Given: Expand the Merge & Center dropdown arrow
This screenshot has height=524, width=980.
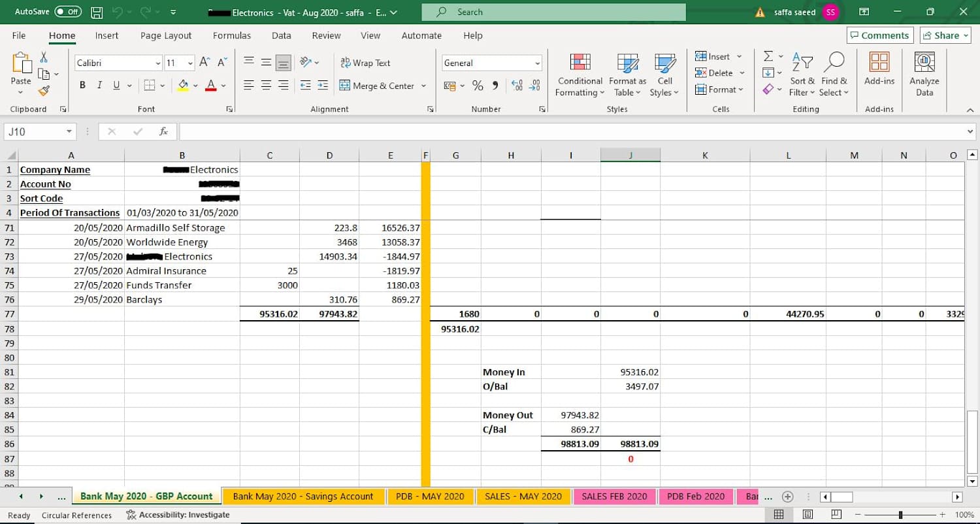Looking at the screenshot, I should 423,86.
